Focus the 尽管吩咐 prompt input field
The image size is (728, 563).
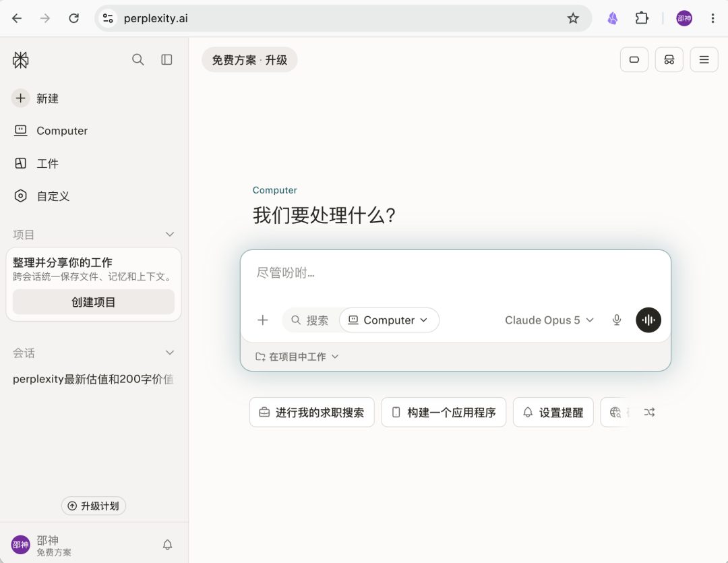[455, 274]
